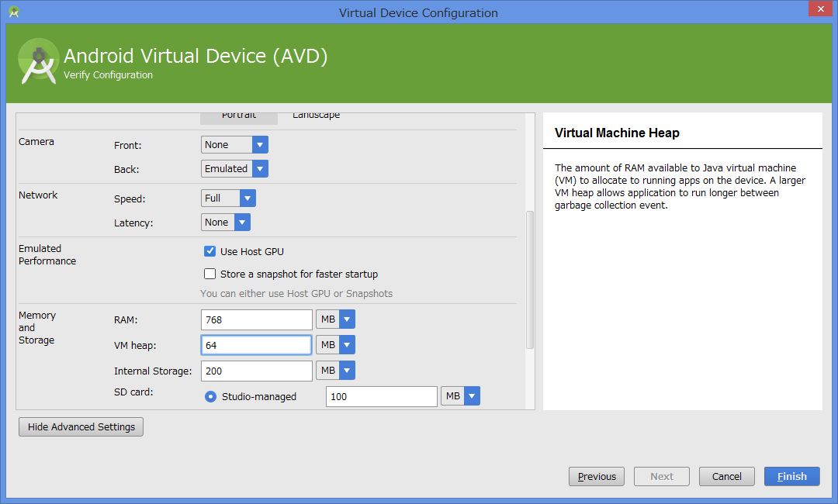Click Finish to create the device
The width and height of the screenshot is (838, 504).
[792, 476]
